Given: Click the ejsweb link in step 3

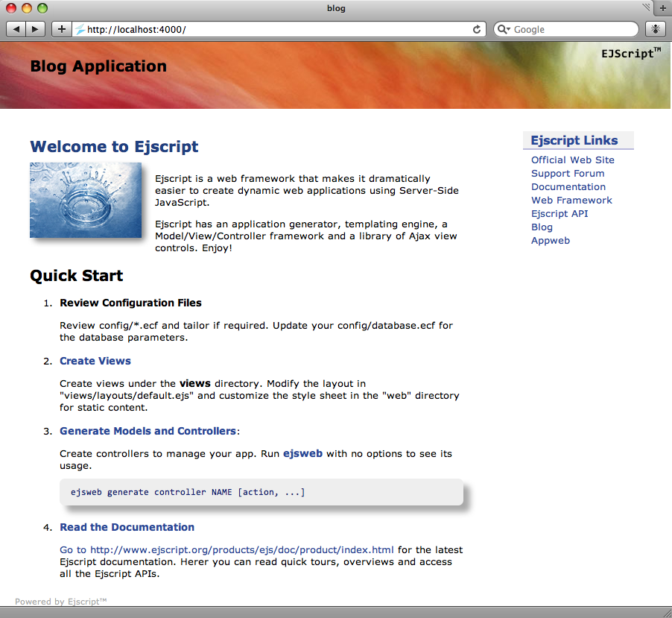Looking at the screenshot, I should tap(302, 454).
